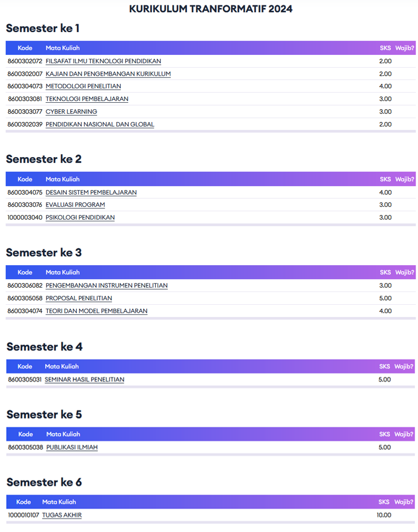The height and width of the screenshot is (532, 418).
Task: Open SEMINAR HASIL PENELITIAN link
Action: [x=84, y=380]
